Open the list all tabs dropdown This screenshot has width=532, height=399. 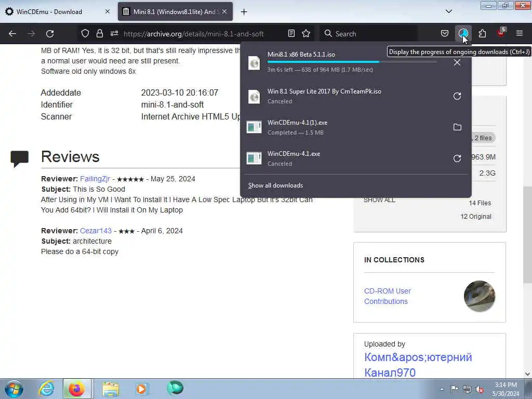coord(448,11)
